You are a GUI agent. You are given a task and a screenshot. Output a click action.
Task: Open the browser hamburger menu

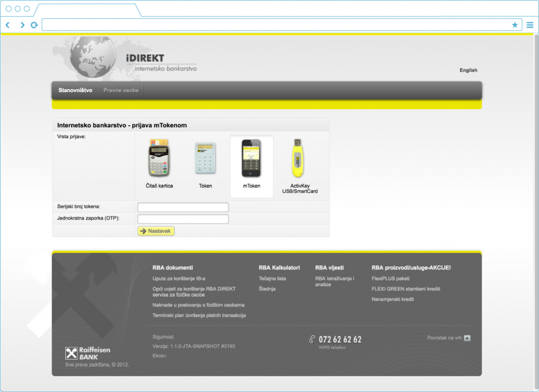[x=530, y=25]
